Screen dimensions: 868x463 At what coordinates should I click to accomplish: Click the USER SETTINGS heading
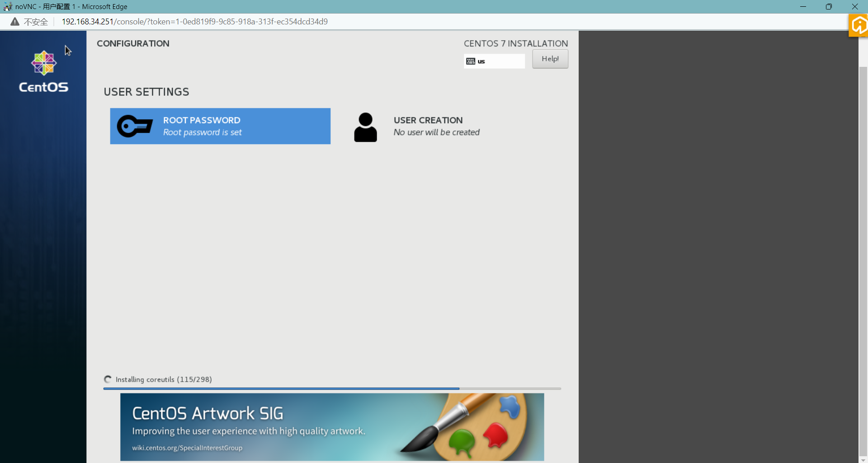(x=146, y=92)
